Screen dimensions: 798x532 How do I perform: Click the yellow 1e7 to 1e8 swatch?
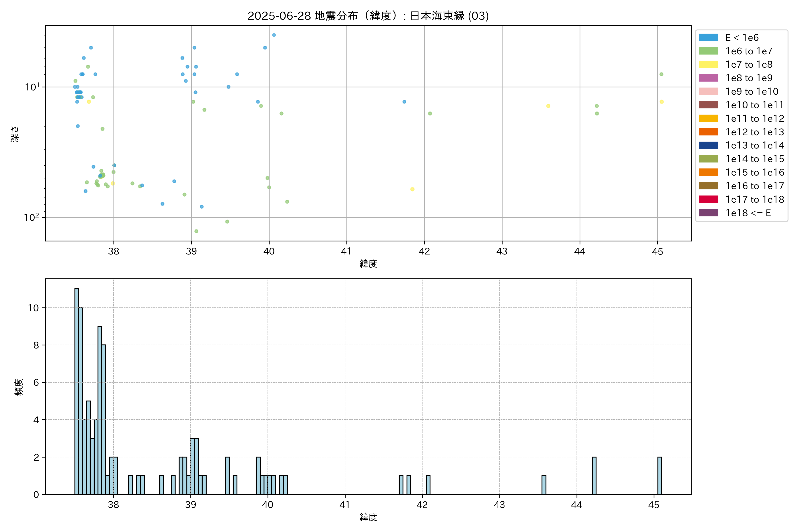pyautogui.click(x=708, y=65)
